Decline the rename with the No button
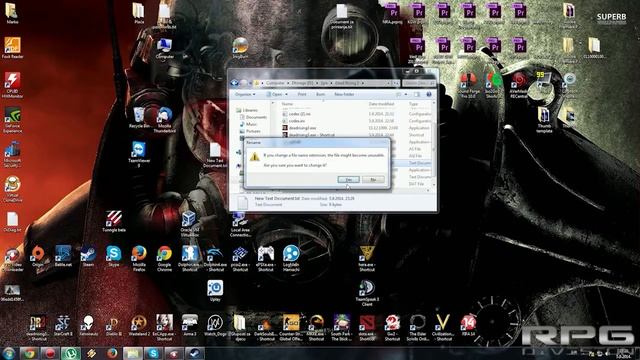 pos(373,180)
